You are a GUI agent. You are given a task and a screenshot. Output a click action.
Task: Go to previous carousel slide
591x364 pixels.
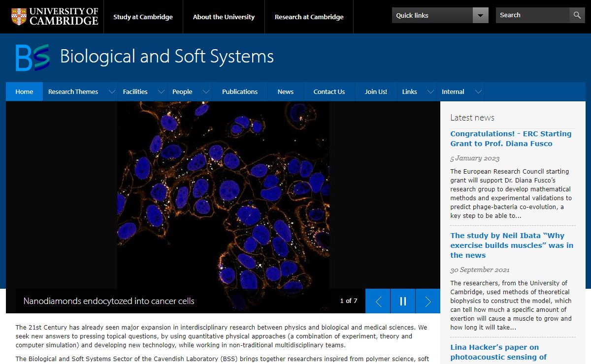[x=378, y=301]
